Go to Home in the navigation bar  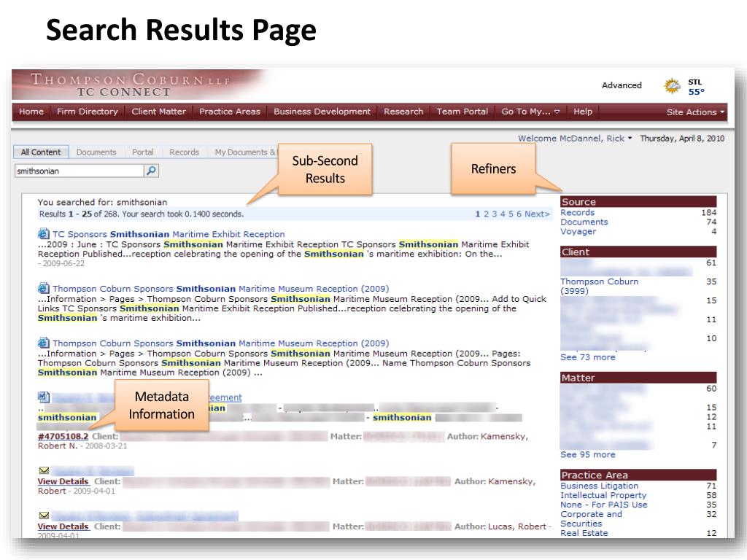31,112
